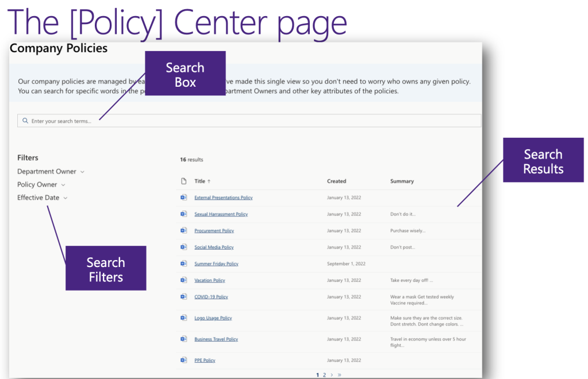
Task: Click the Word icon beside Logo Usage Policy
Action: [x=183, y=318]
